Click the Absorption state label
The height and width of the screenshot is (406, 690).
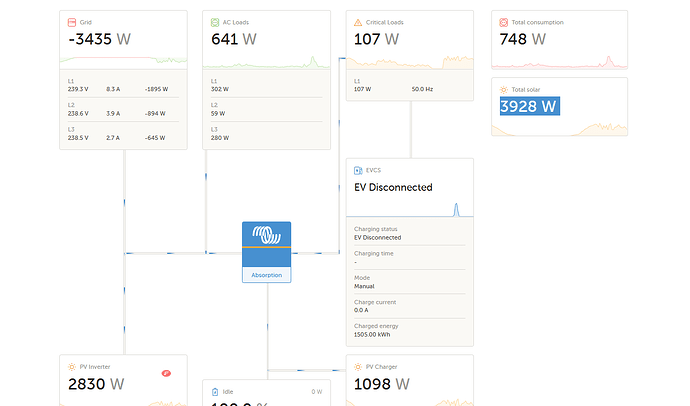coord(267,275)
